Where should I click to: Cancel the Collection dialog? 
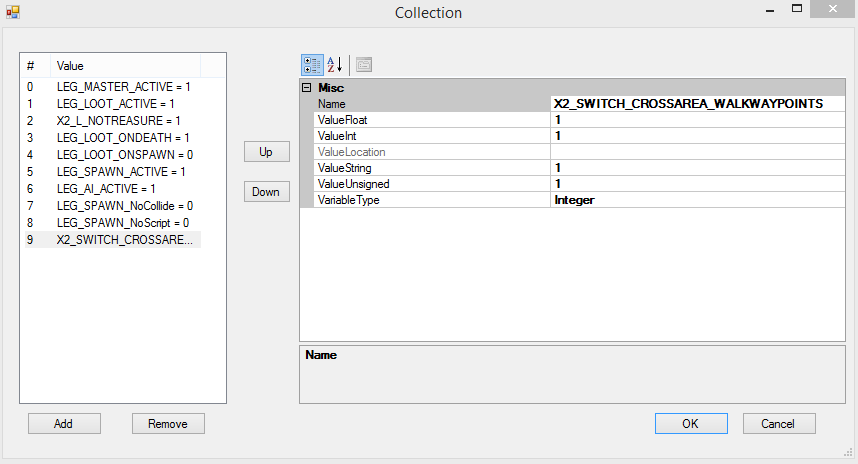[779, 424]
